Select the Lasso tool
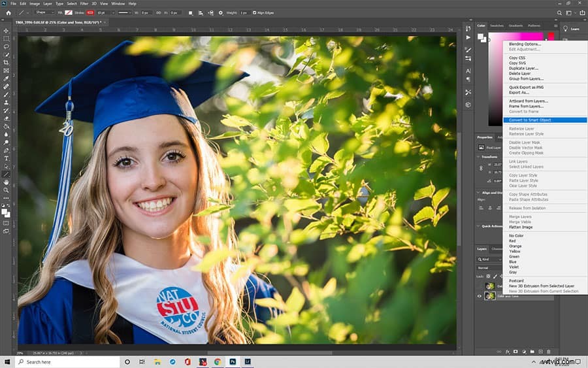 point(6,46)
